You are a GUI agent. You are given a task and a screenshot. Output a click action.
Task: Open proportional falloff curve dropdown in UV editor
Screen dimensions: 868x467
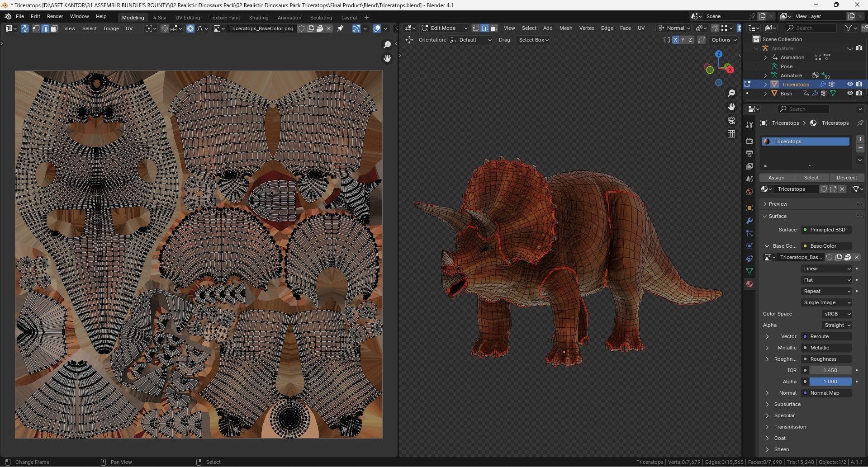pos(202,28)
